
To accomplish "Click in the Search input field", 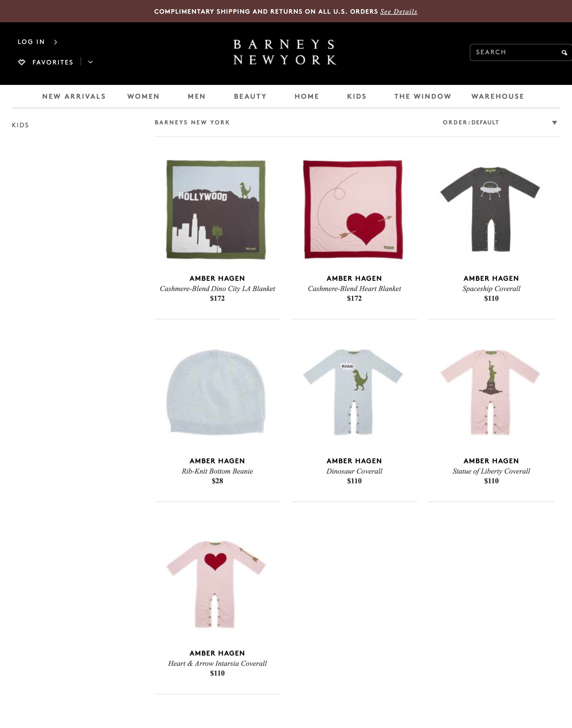I will (x=516, y=52).
